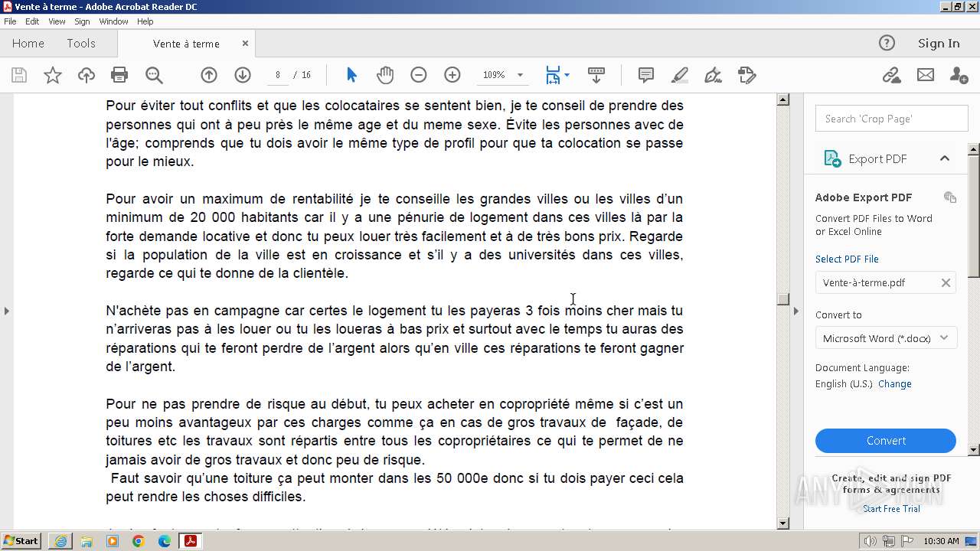Click the page number input field
This screenshot has height=551, width=980.
278,75
